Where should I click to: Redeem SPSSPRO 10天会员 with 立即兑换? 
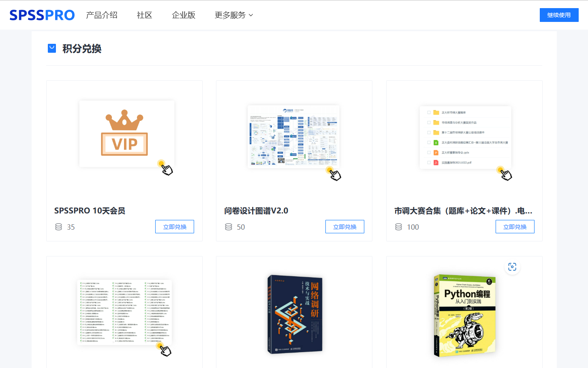[x=175, y=227]
